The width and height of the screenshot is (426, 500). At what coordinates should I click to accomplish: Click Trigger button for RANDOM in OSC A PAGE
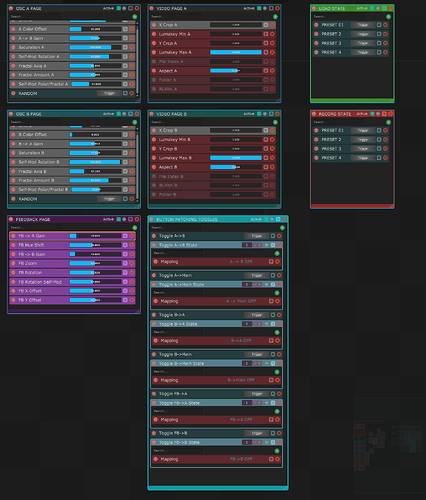pyautogui.click(x=109, y=93)
